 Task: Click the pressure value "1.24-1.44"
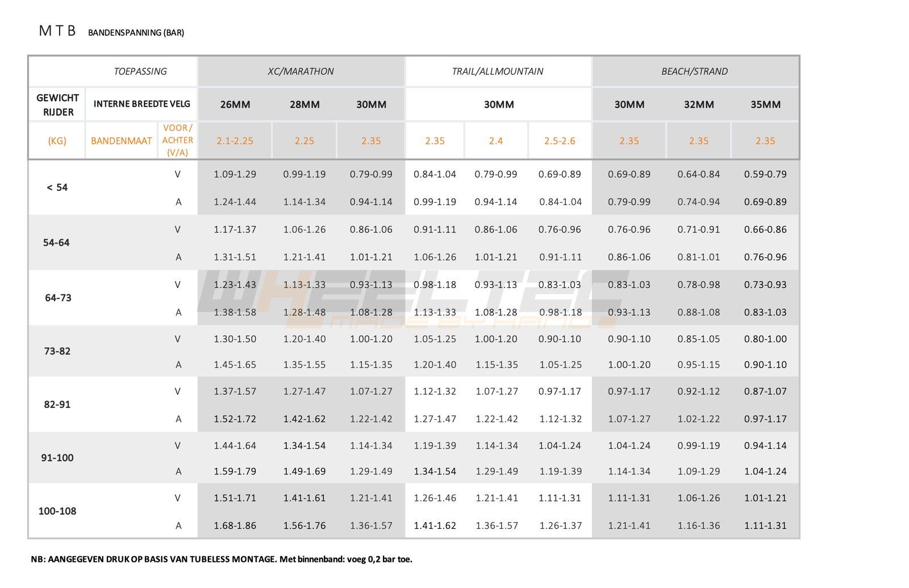click(x=235, y=202)
